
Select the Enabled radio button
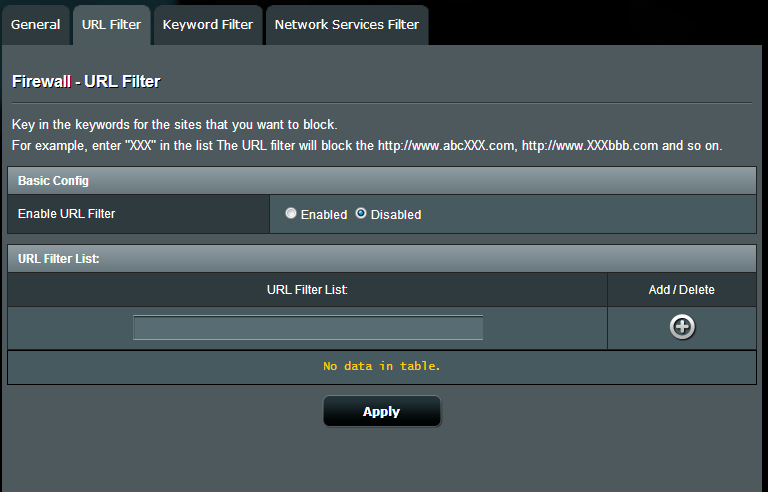291,214
